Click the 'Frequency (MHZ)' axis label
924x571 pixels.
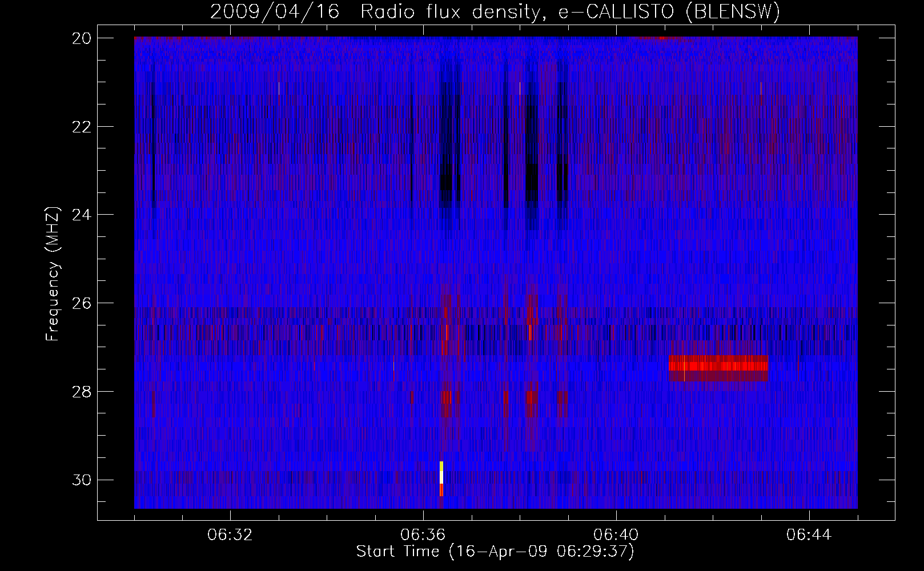(53, 274)
